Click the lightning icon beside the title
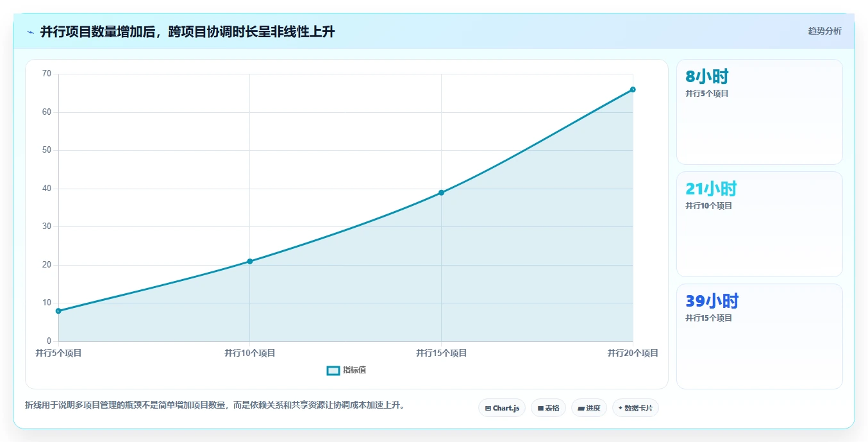 (x=31, y=32)
